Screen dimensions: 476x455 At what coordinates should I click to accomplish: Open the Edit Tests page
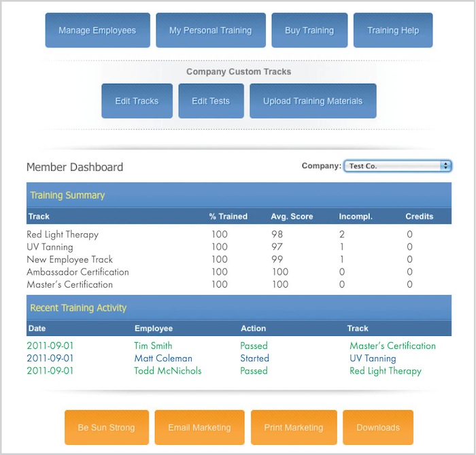point(210,101)
